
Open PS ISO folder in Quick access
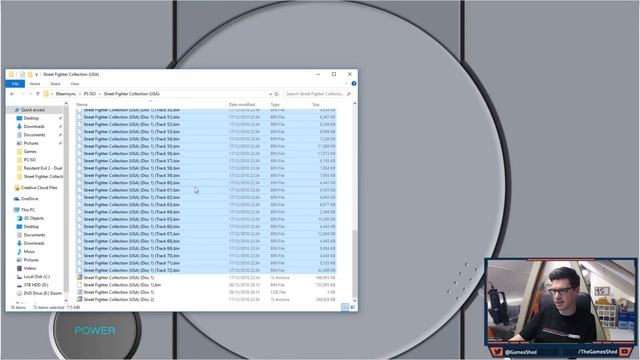pos(29,160)
